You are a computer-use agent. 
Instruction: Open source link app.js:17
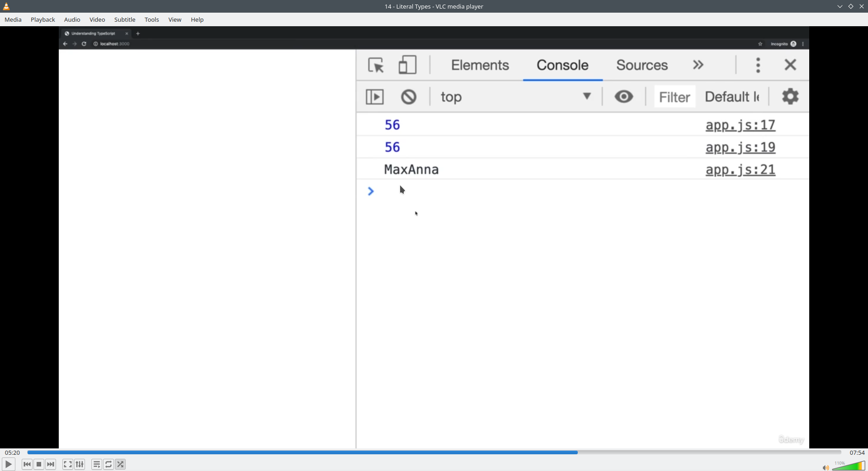tap(741, 125)
